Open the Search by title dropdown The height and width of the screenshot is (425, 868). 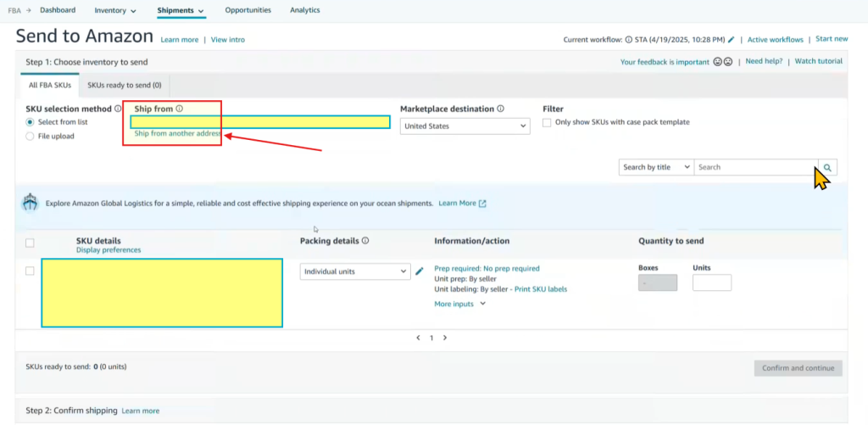coord(656,167)
